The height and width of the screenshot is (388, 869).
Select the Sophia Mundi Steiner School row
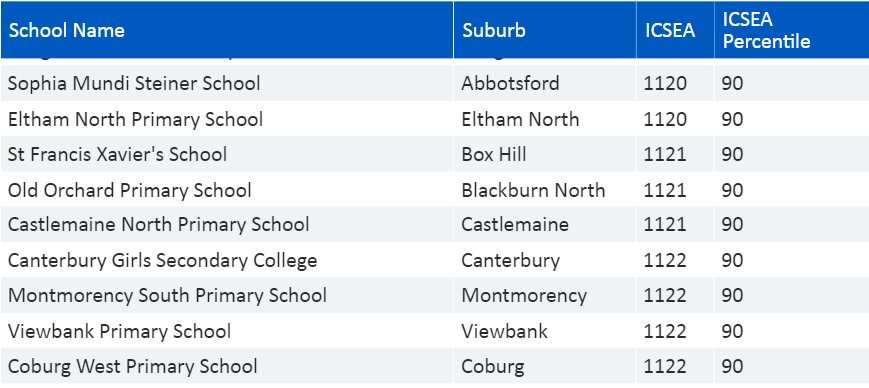434,83
